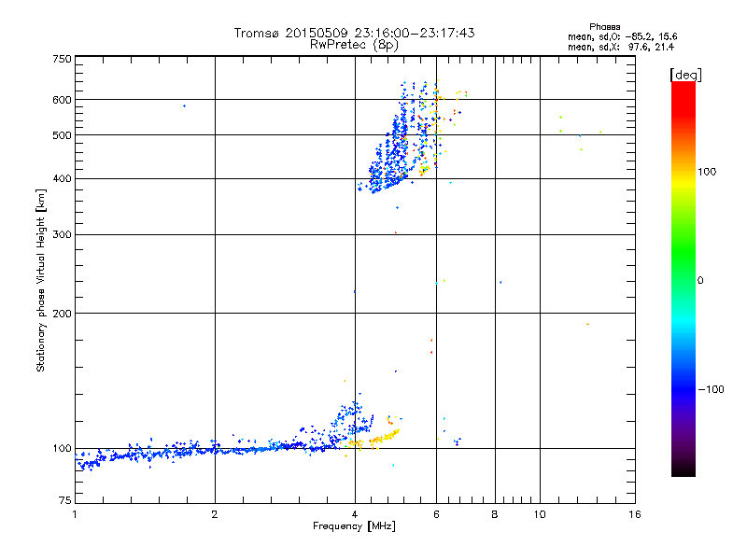Click the y-axis tick label '600'
747x560 pixels.
coord(62,100)
